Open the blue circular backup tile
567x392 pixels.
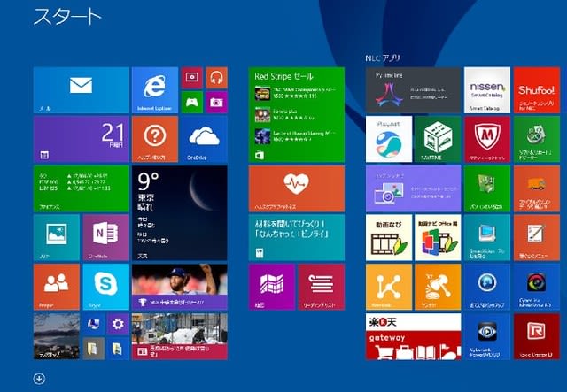pos(487,287)
